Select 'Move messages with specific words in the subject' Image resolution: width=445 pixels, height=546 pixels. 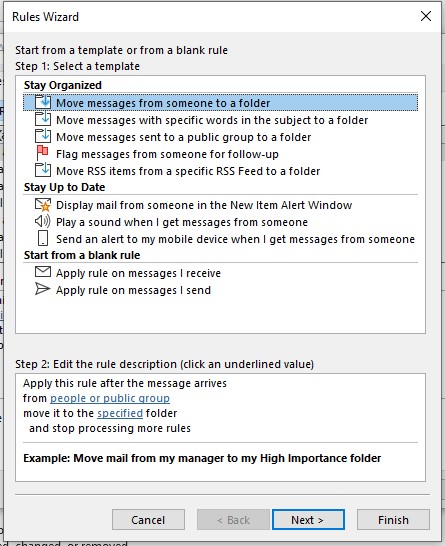pos(212,120)
